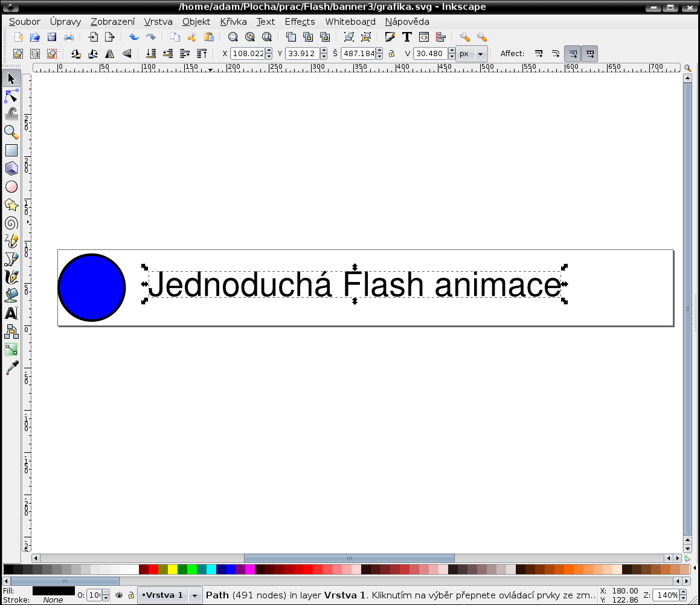Pick yellow swatch from palette
The height and width of the screenshot is (605, 700).
(172, 569)
